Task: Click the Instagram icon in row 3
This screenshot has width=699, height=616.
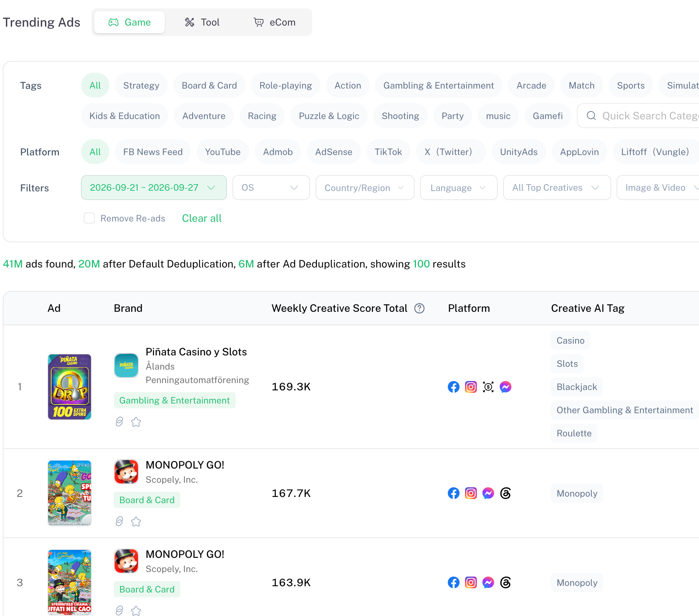Action: [x=471, y=582]
